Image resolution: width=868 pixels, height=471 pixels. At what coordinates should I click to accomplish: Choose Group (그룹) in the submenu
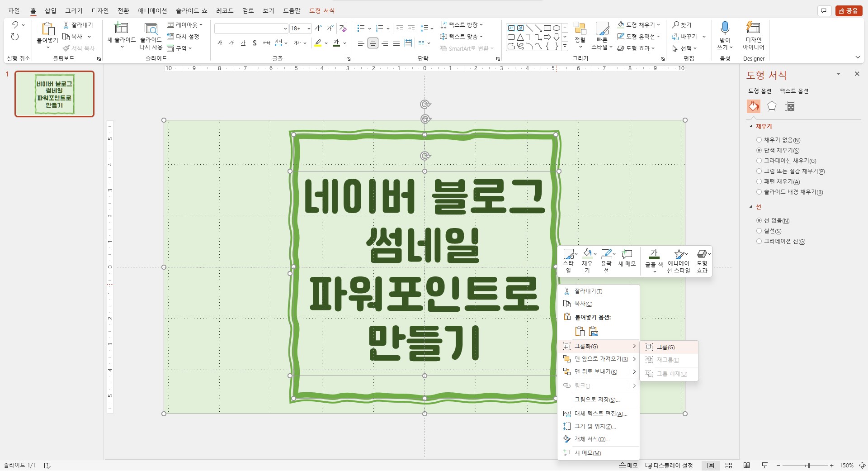[x=670, y=347]
